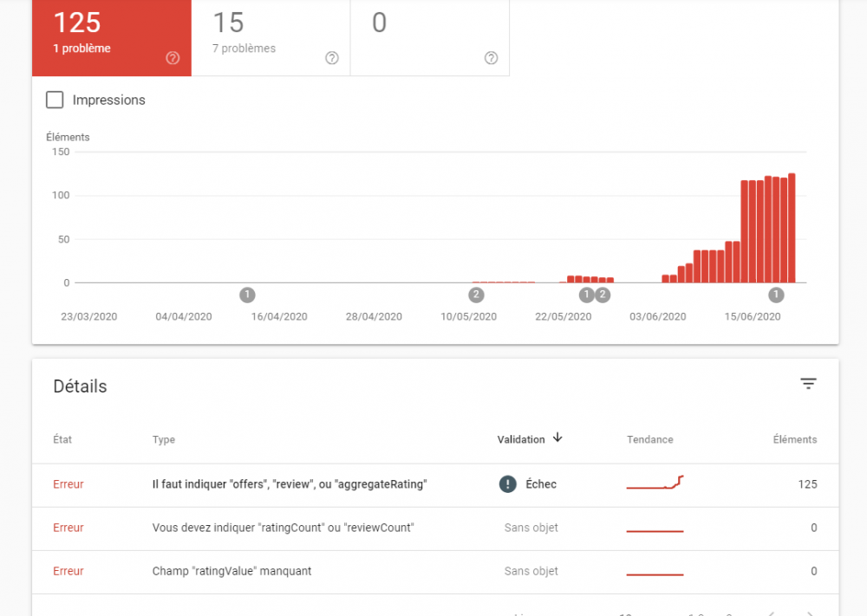This screenshot has width=867, height=616.
Task: Select the 0 valid items tab
Action: (430, 38)
